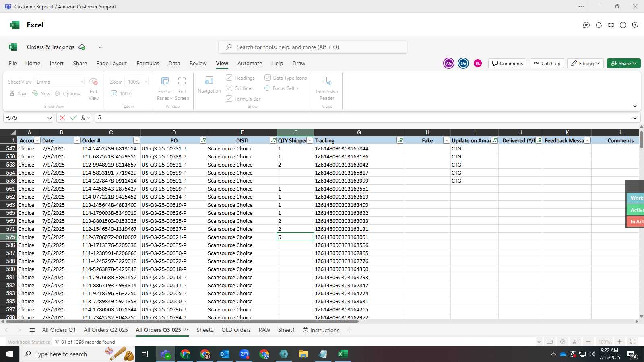Collapse the ribbon with chevron

point(635,106)
